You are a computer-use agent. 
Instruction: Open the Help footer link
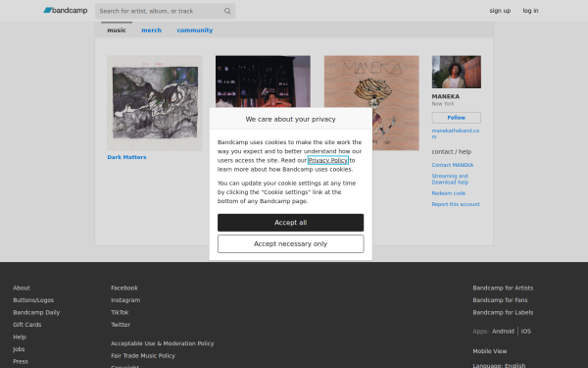20,337
